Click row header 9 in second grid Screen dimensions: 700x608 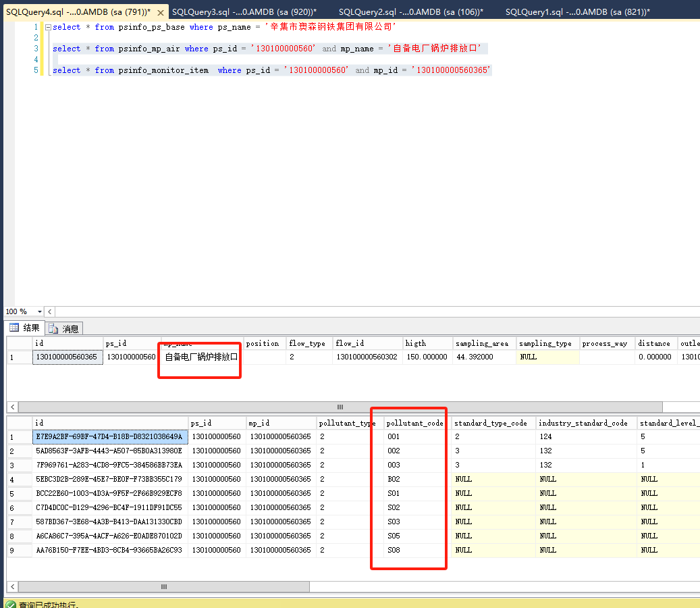(20, 550)
